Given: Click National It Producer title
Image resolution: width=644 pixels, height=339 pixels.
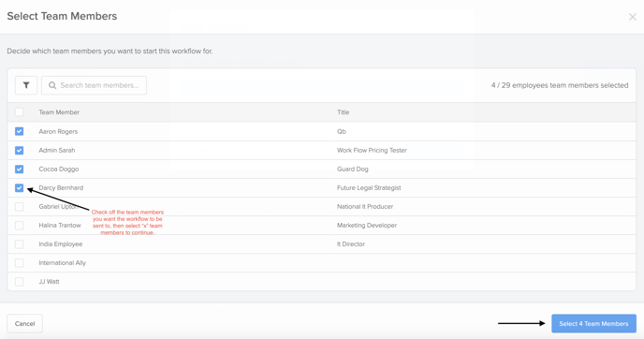Looking at the screenshot, I should 365,207.
